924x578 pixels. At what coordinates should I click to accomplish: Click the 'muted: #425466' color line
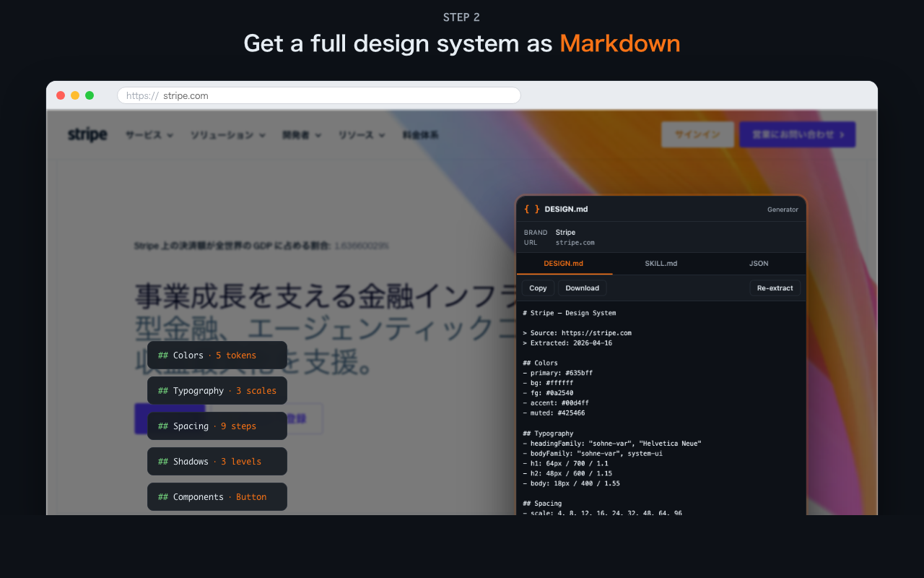coord(554,413)
